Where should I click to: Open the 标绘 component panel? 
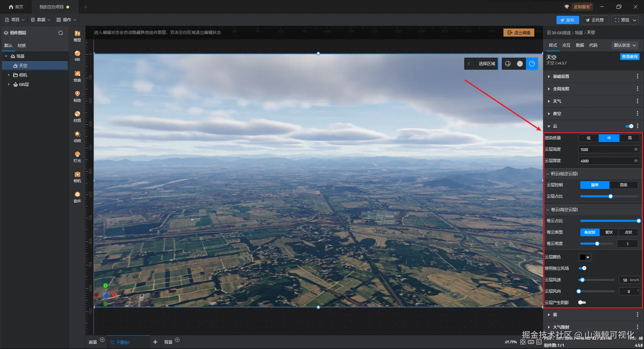click(x=77, y=96)
